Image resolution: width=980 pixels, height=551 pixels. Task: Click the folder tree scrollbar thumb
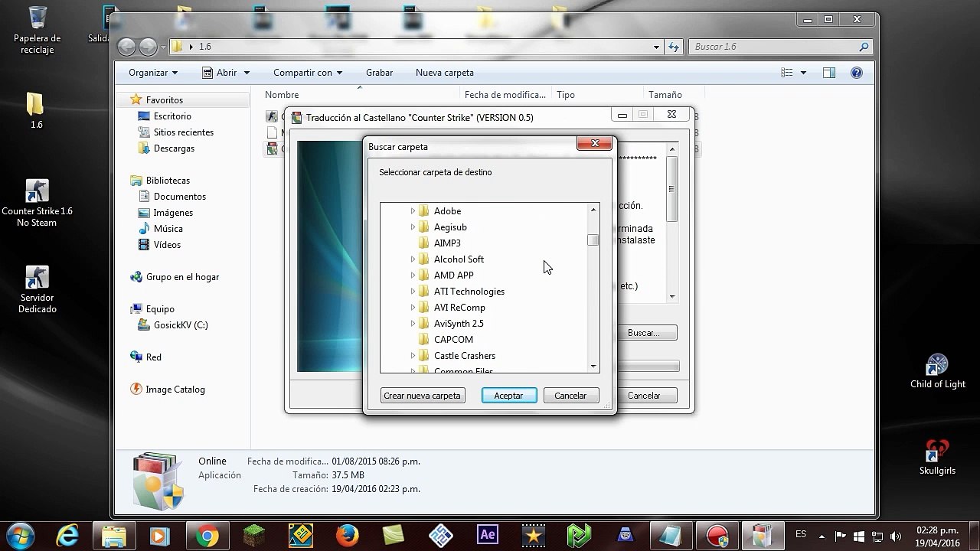pos(593,240)
